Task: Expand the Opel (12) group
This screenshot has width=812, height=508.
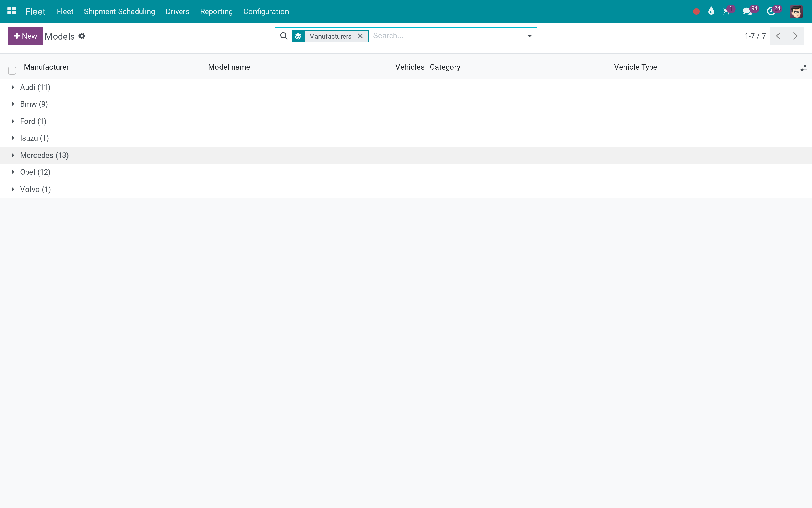Action: tap(406, 172)
